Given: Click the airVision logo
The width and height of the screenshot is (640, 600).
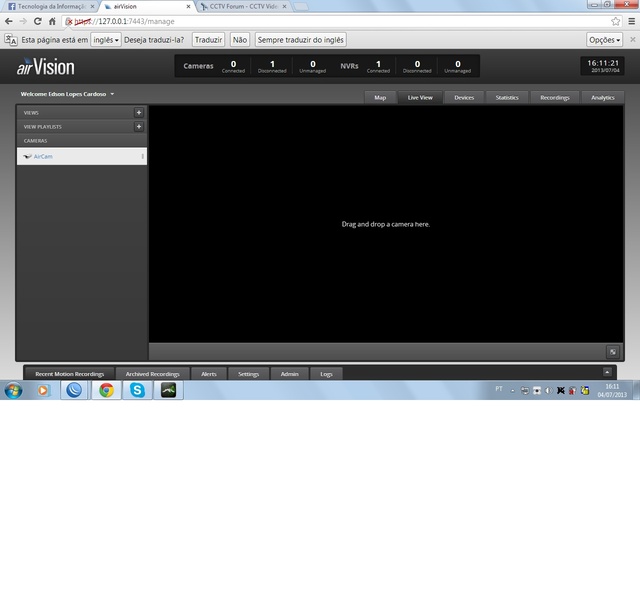Looking at the screenshot, I should tap(46, 67).
